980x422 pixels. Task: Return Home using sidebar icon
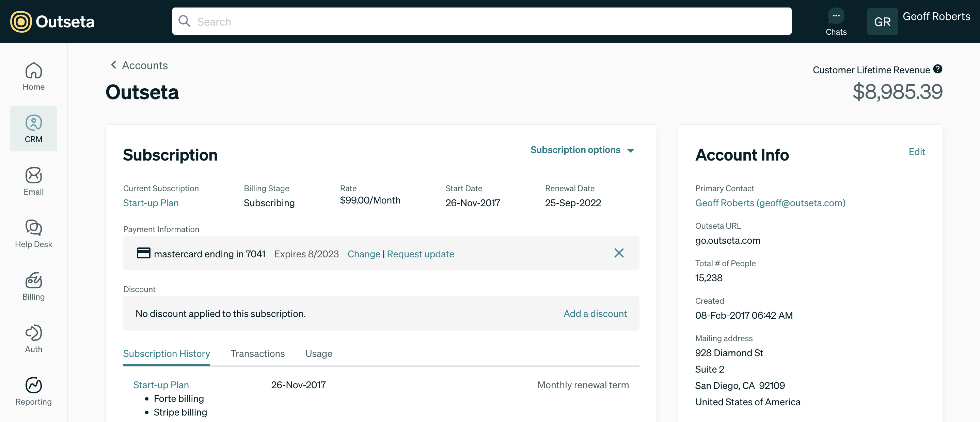click(33, 76)
